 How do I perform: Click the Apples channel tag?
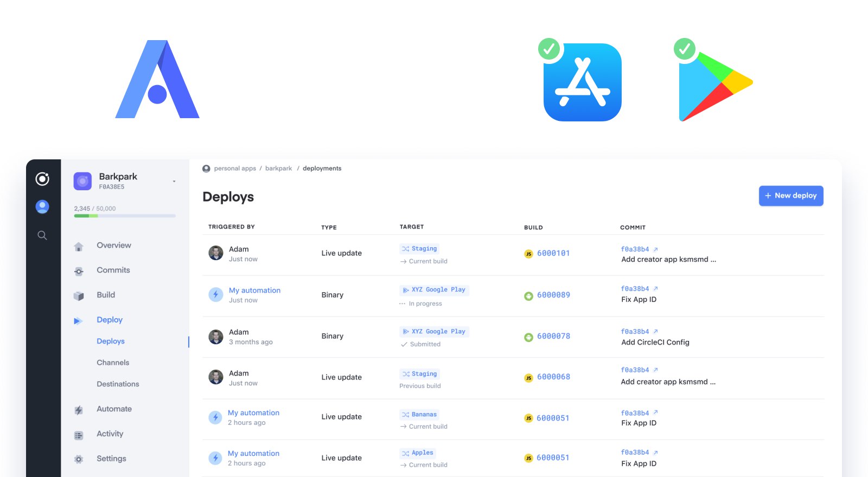pyautogui.click(x=418, y=453)
